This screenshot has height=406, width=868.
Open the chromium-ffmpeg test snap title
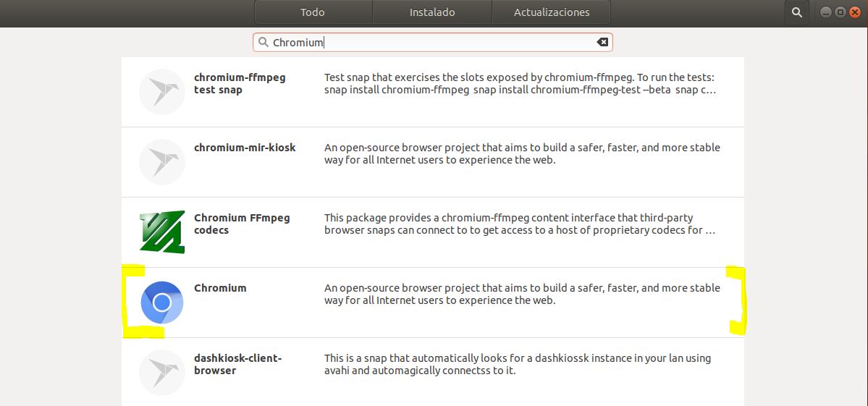tap(240, 83)
